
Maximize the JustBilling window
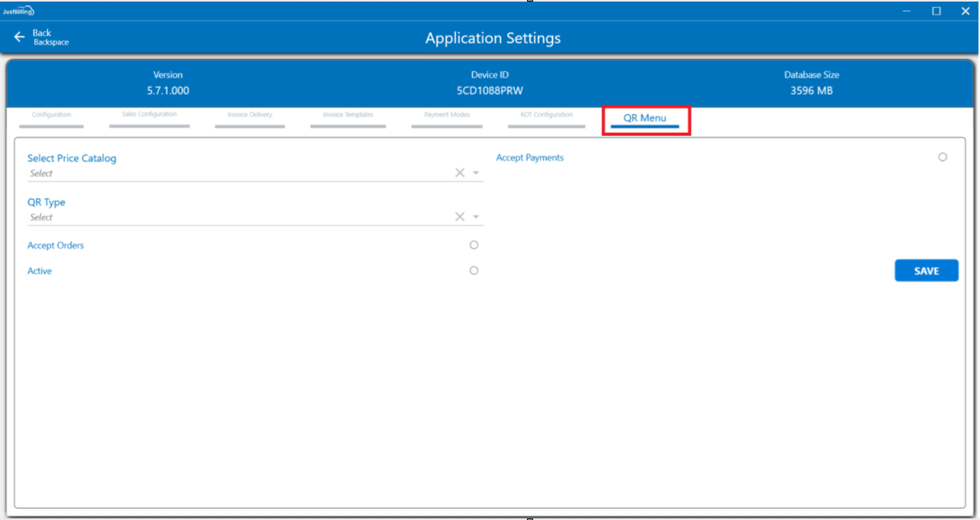tap(936, 11)
